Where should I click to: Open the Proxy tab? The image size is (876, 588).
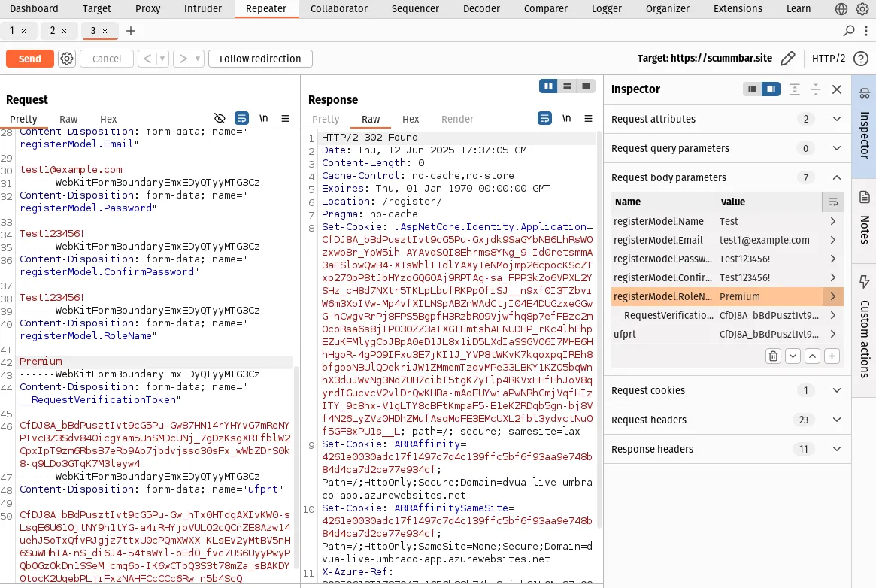pos(147,9)
